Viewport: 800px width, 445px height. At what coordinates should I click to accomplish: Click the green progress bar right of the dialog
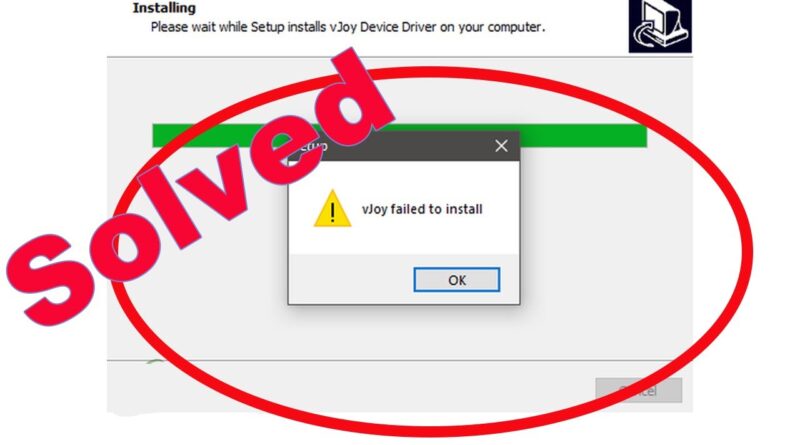583,136
